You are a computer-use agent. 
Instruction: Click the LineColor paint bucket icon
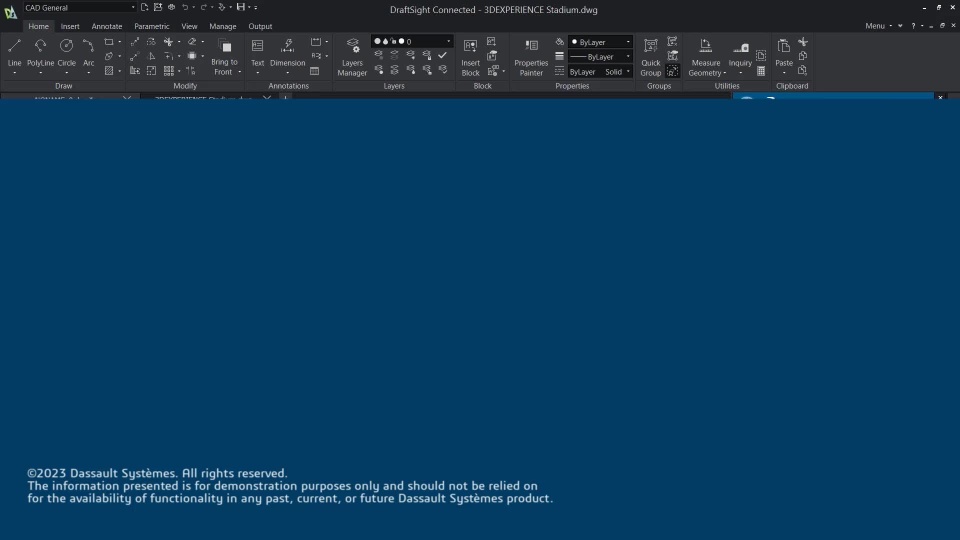[560, 42]
